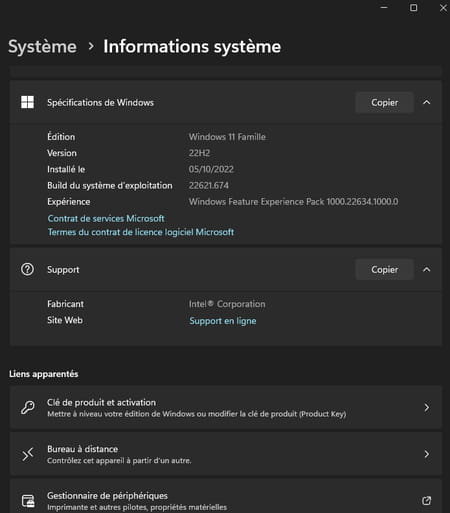The width and height of the screenshot is (450, 513).
Task: Open the Support en ligne link
Action: [223, 321]
